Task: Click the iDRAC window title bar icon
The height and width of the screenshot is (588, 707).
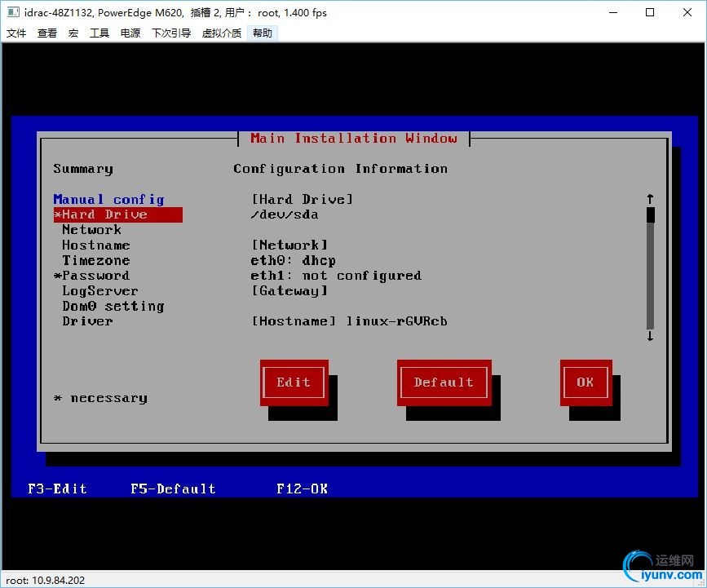Action: point(13,13)
